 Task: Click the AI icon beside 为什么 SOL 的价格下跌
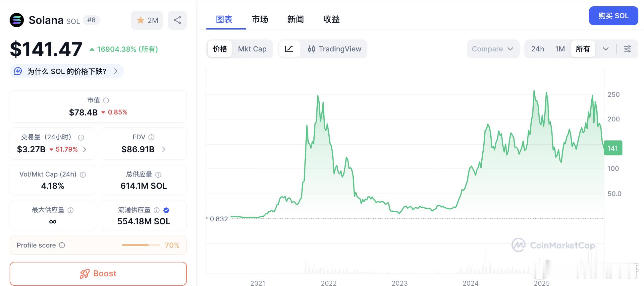click(18, 71)
